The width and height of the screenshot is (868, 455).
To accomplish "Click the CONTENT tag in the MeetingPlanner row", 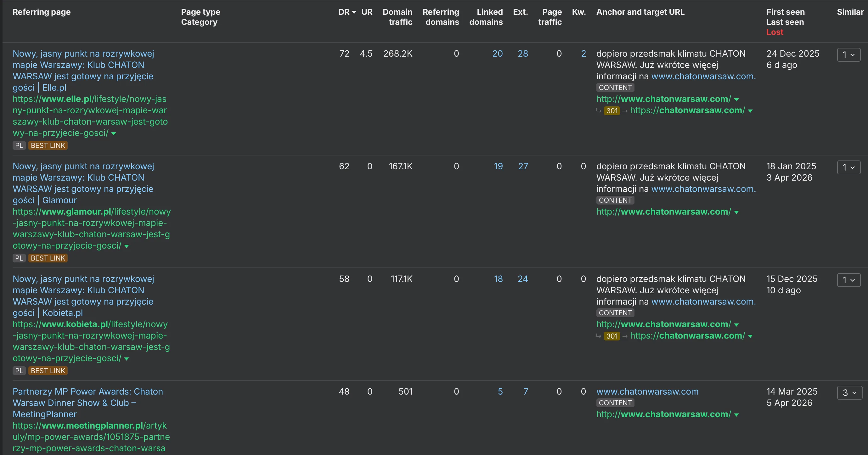I will [615, 403].
